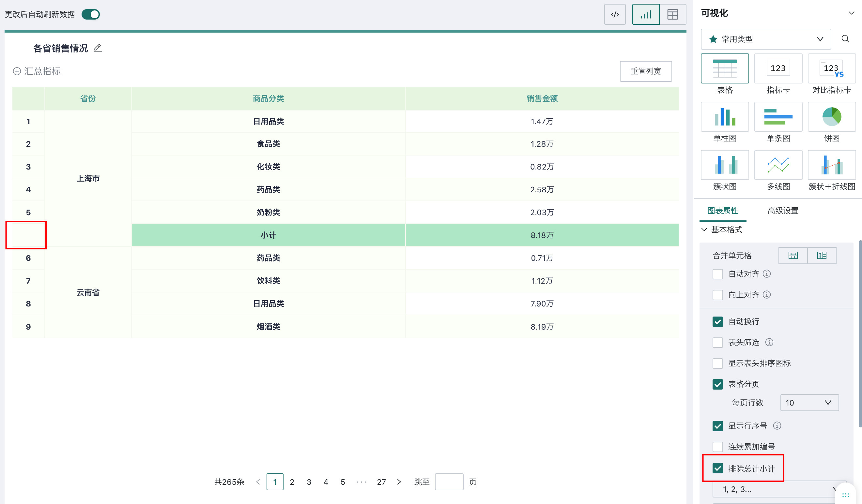Screen dimensions: 862x504
Task: Go to the next page arrow
Action: click(x=399, y=482)
